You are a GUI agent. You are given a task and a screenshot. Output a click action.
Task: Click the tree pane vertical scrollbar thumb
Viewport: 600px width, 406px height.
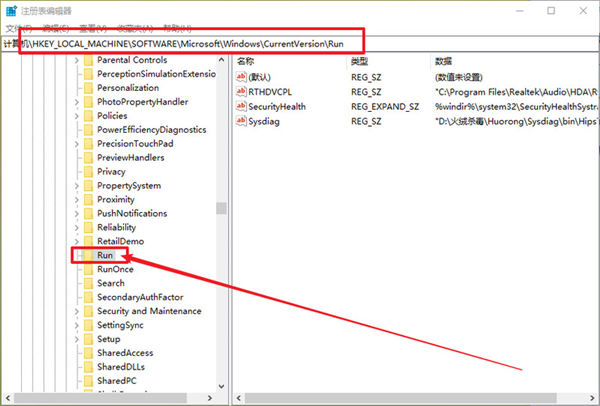point(221,208)
